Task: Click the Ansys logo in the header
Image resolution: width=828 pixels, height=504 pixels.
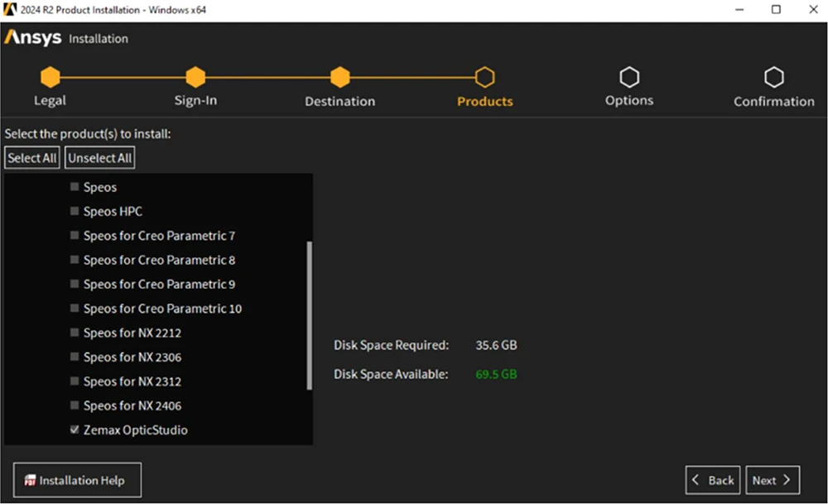Action: coord(33,37)
